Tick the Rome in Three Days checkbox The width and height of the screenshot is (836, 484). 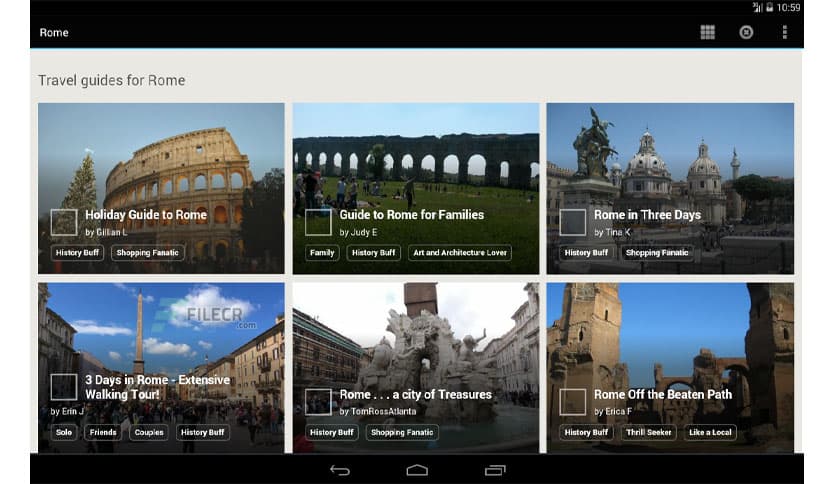(573, 222)
